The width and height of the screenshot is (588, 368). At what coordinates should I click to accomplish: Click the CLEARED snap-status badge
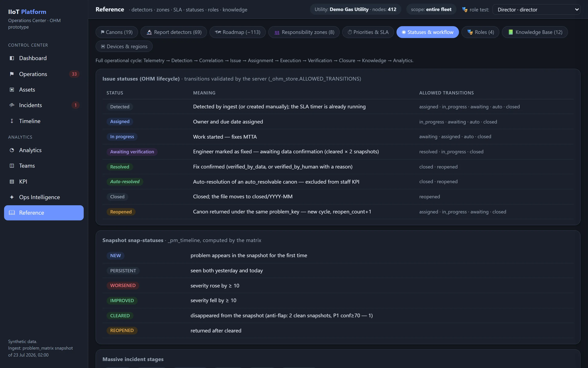120,316
